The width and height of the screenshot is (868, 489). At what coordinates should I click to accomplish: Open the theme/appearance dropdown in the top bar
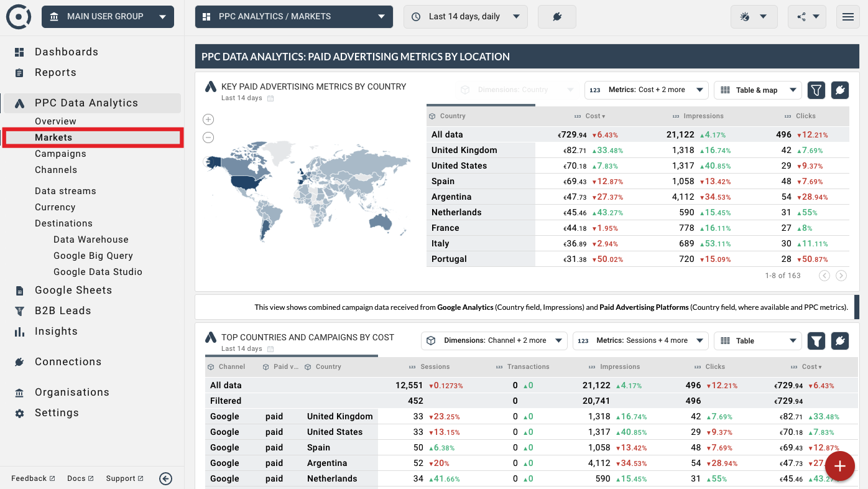pyautogui.click(x=754, y=17)
